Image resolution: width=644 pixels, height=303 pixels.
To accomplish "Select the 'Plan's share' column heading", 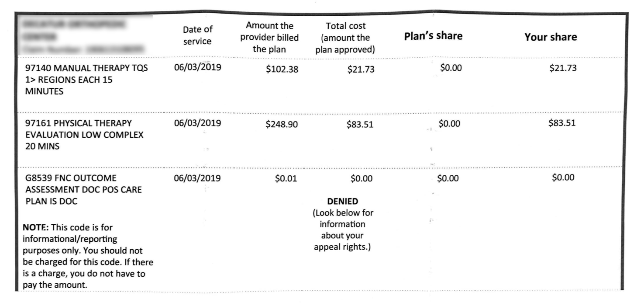I will (x=433, y=36).
